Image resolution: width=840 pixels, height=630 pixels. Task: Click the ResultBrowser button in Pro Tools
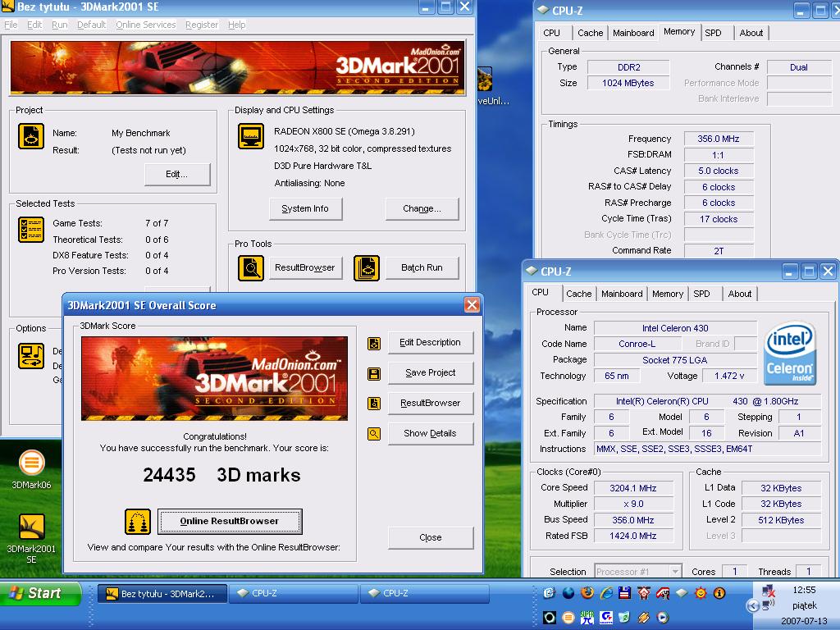tap(305, 268)
